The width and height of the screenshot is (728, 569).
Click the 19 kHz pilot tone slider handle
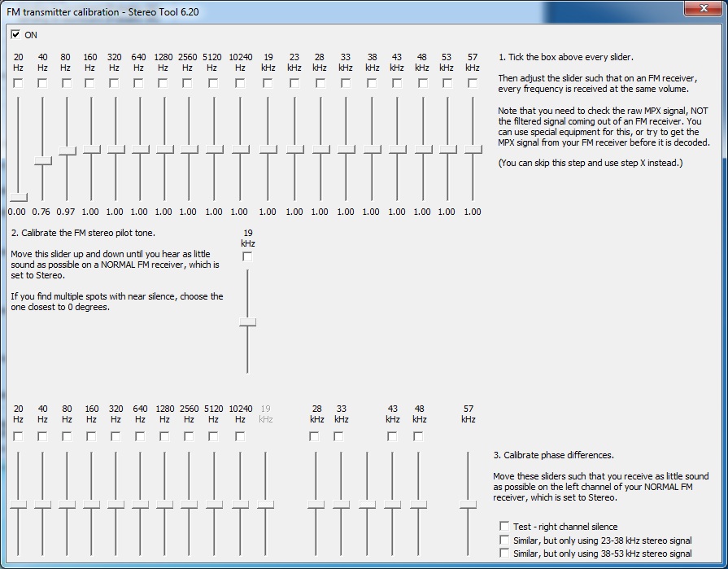pyautogui.click(x=247, y=322)
